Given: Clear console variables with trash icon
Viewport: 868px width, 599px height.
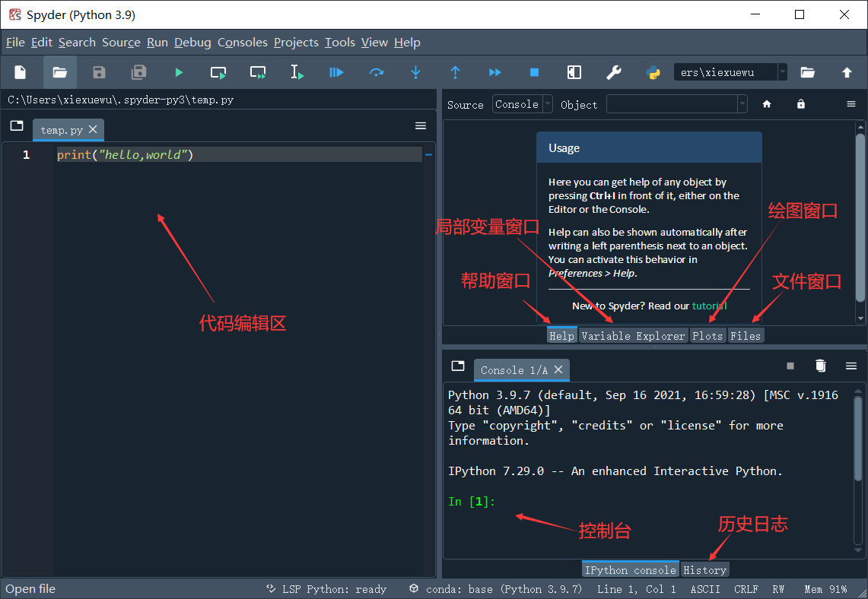Looking at the screenshot, I should [x=820, y=366].
